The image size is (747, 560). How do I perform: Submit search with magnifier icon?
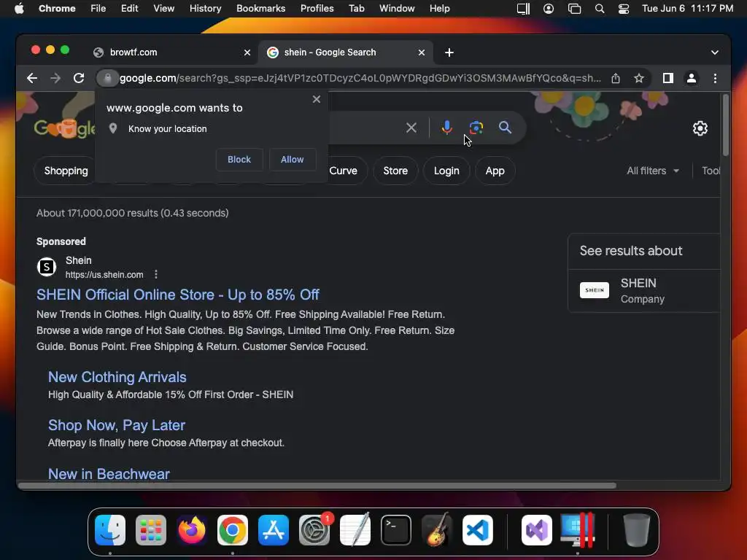coord(505,128)
